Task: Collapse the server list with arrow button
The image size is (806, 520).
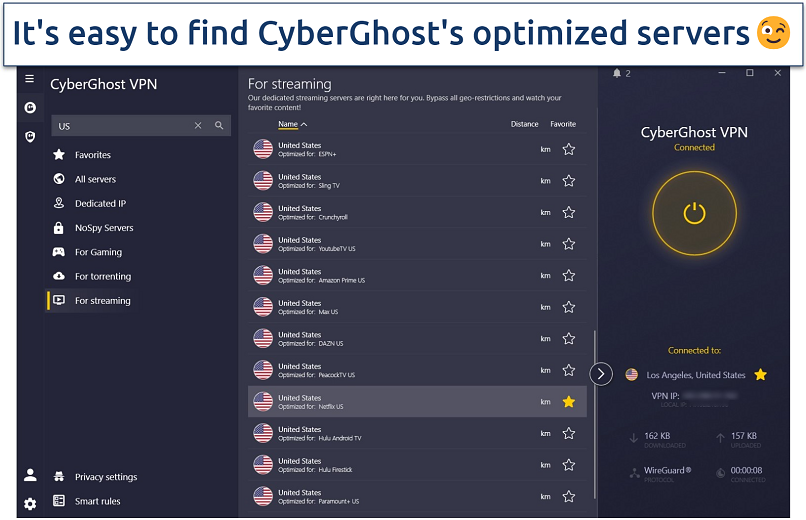Action: 601,374
